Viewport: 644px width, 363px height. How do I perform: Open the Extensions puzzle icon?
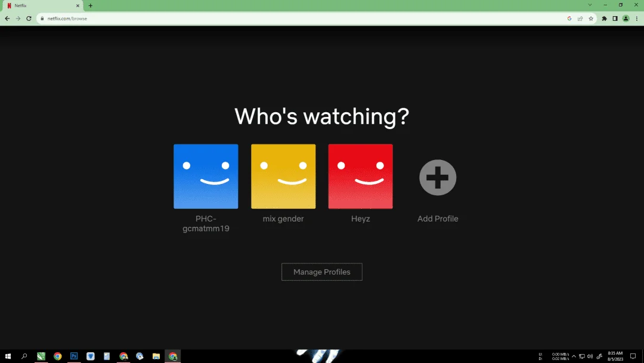click(x=604, y=19)
